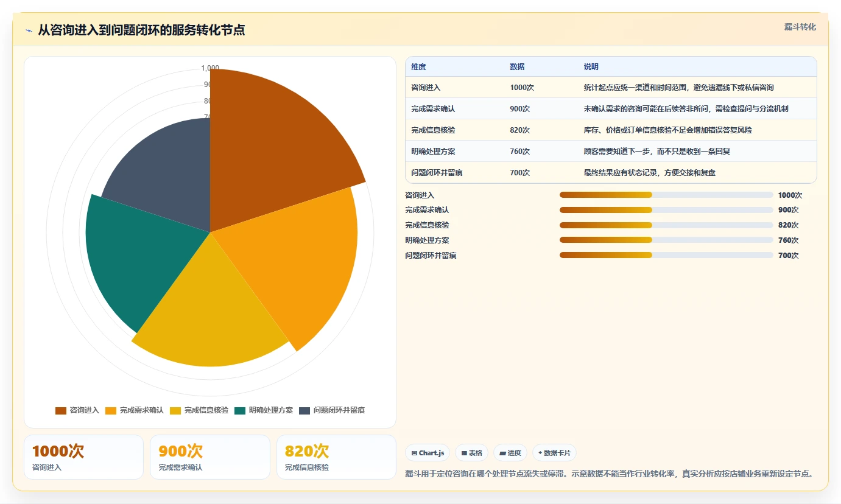Click the 数据 column header
This screenshot has height=504, width=841.
tap(517, 67)
